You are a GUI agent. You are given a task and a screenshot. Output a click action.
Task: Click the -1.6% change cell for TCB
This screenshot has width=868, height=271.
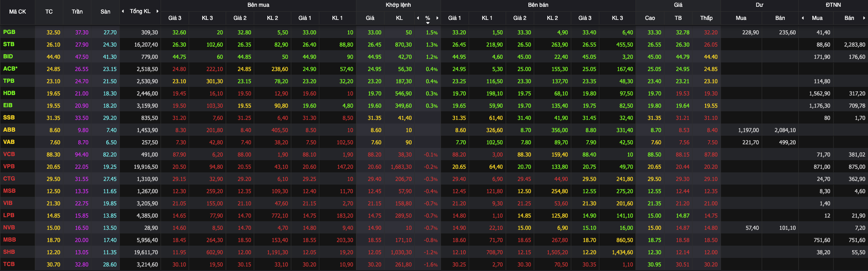click(431, 265)
